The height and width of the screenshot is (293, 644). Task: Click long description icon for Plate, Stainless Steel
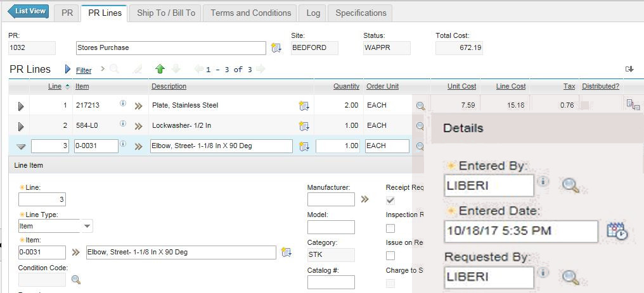pos(304,106)
